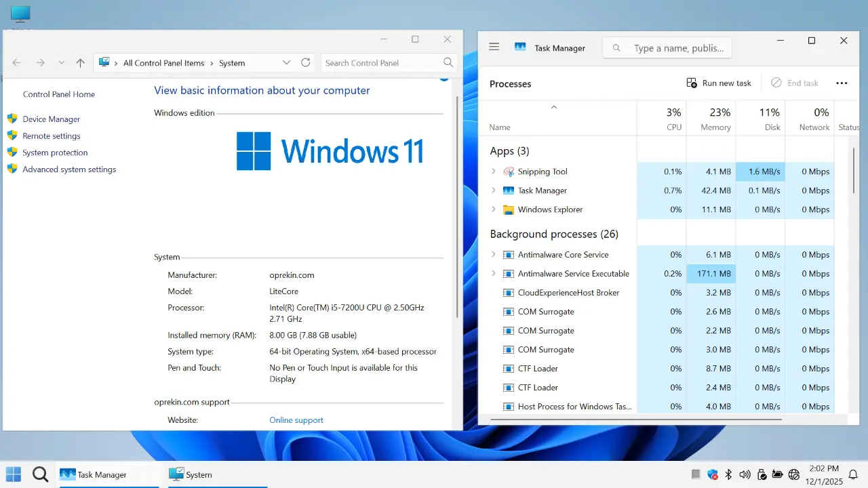Image resolution: width=868 pixels, height=488 pixels.
Task: Click the desktop computer icon
Action: 21,14
